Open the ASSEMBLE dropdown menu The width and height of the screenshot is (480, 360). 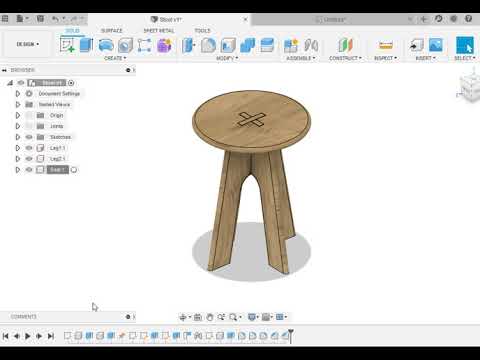(x=301, y=58)
